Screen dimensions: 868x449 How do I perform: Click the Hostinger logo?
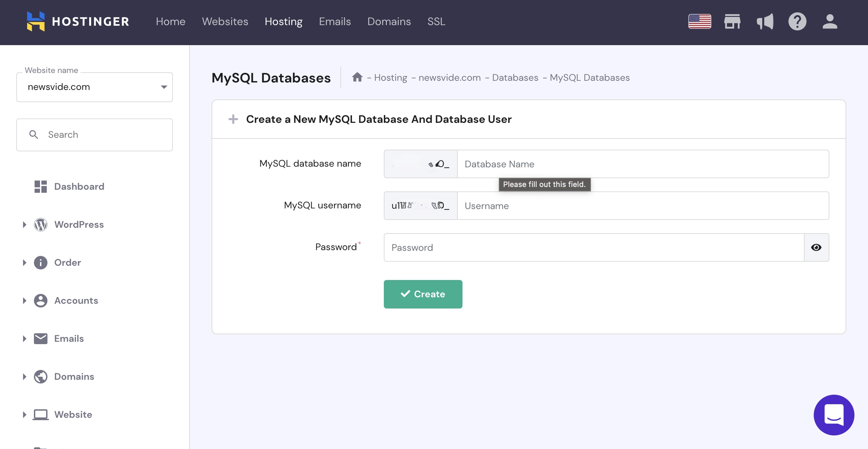point(78,21)
